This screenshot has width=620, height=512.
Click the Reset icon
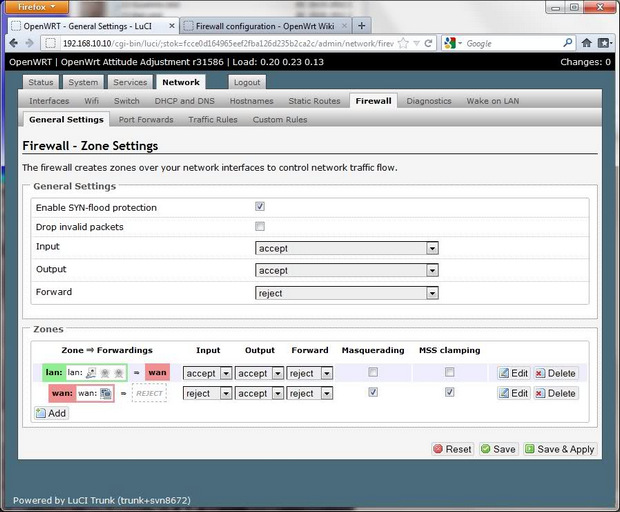438,449
